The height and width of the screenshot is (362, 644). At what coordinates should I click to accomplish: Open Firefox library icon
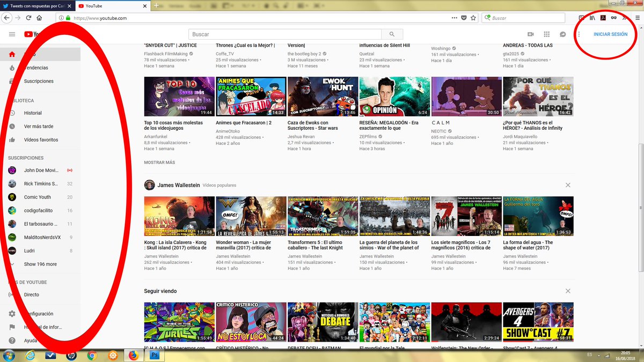(592, 18)
